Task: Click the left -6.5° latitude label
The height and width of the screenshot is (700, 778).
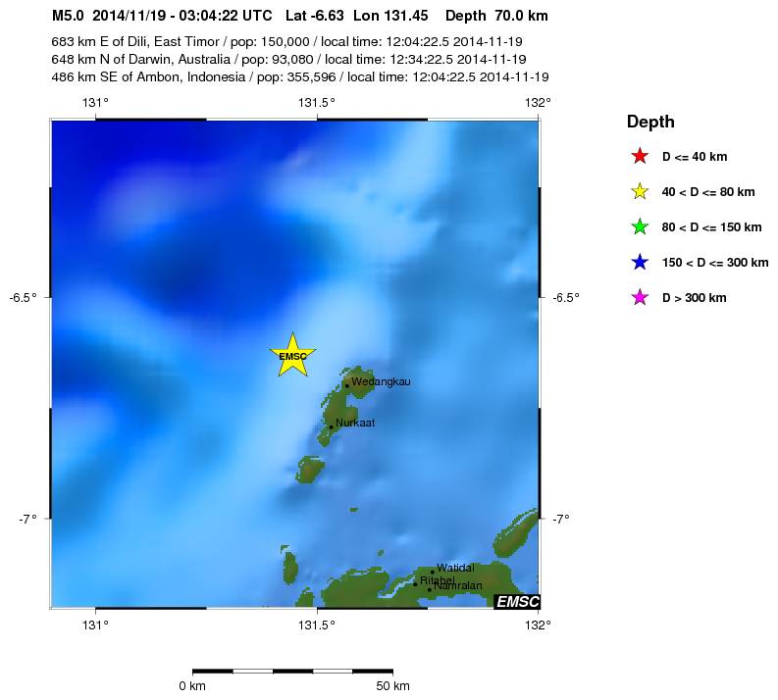Action: [x=24, y=297]
